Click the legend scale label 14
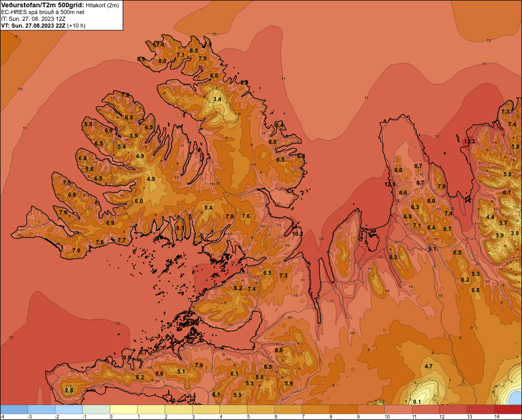This screenshot has height=420, width=522. point(497,417)
